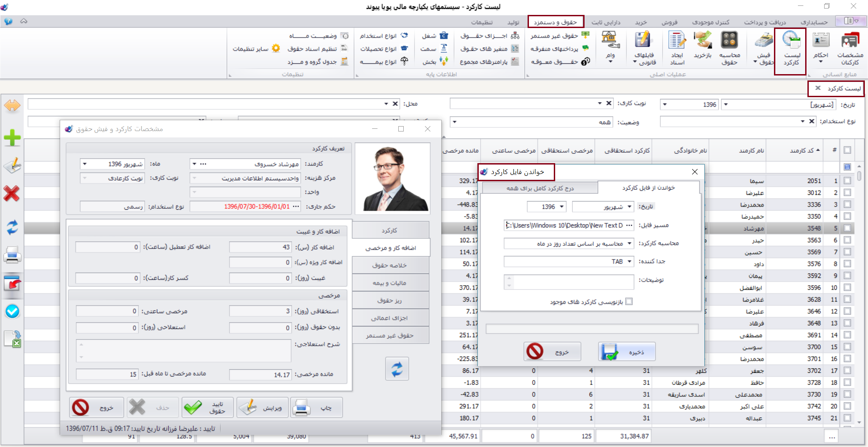Open مشخصات کارکنان ribbon icon
This screenshot has width=868, height=447.
(850, 49)
